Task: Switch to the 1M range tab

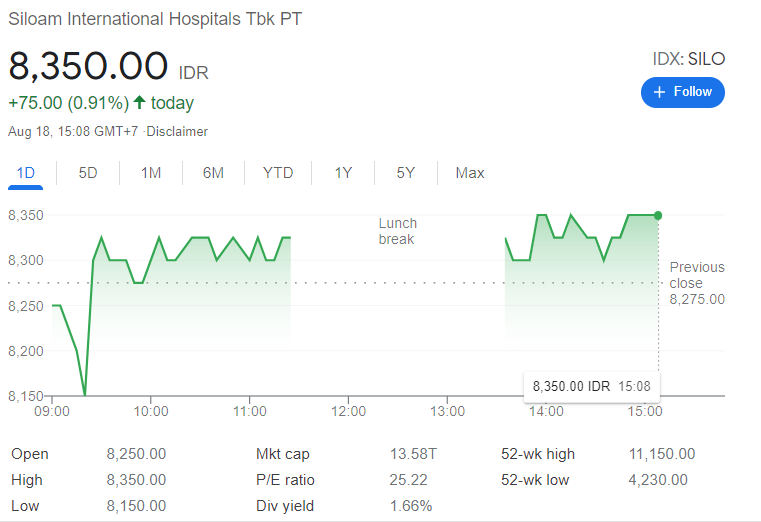Action: 151,173
